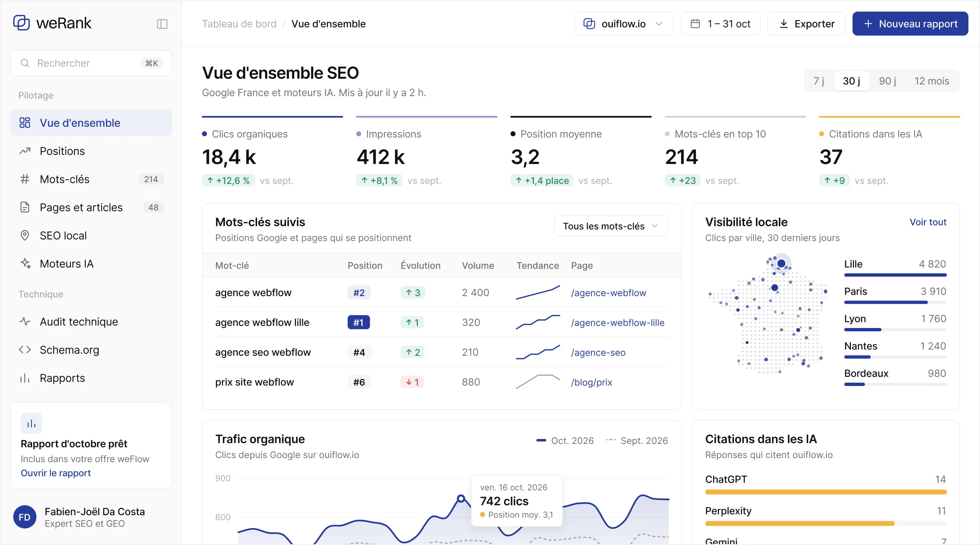Click the Audit technique pulse icon
This screenshot has width=980, height=545.
(25, 321)
